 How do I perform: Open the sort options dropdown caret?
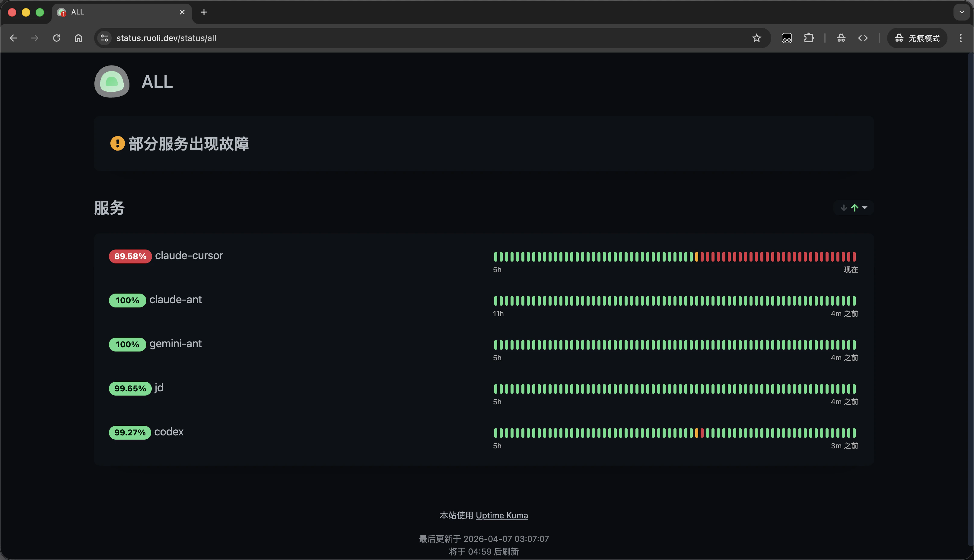click(x=865, y=208)
